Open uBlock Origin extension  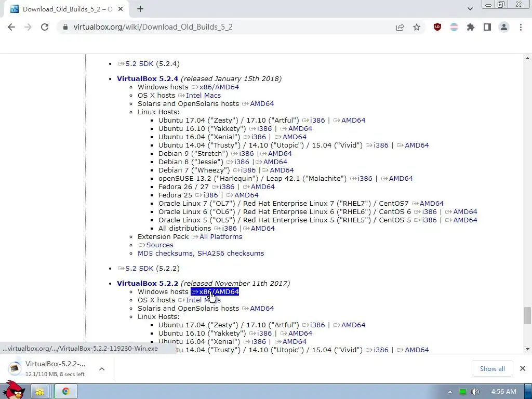437,27
